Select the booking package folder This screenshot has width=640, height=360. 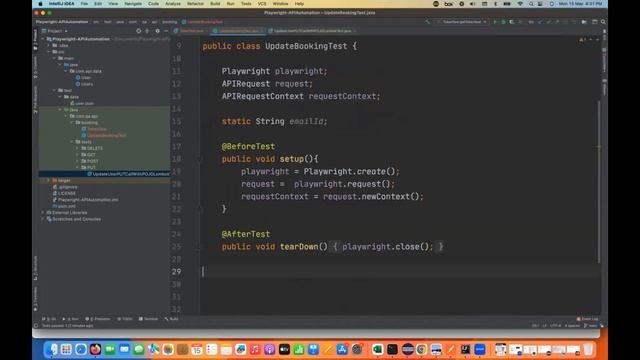coord(86,122)
